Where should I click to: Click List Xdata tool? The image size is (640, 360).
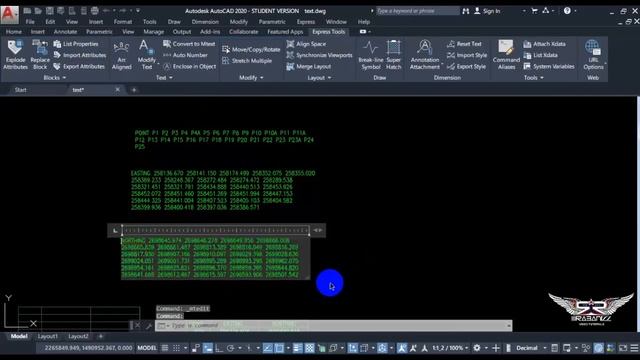pos(540,55)
